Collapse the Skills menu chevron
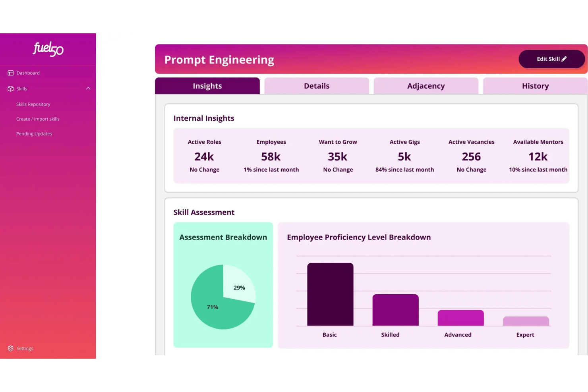This screenshot has height=392, width=588. point(88,89)
